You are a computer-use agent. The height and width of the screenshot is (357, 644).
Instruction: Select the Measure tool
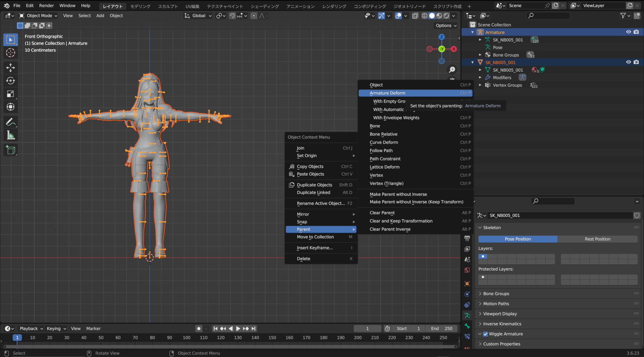(10, 135)
